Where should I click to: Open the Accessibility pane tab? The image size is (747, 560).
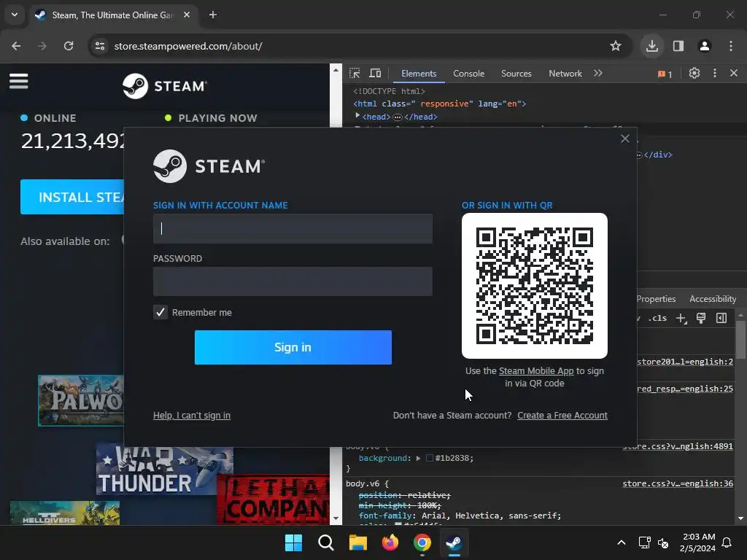point(713,298)
